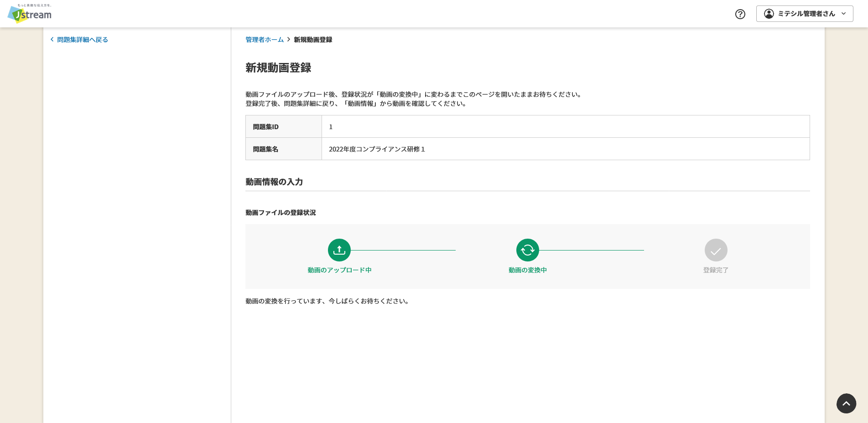Click the video conversion sync icon

528,250
